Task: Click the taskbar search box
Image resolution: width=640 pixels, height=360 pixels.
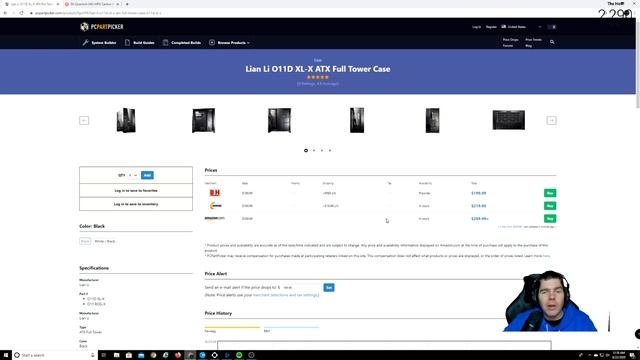Action: 55,355
